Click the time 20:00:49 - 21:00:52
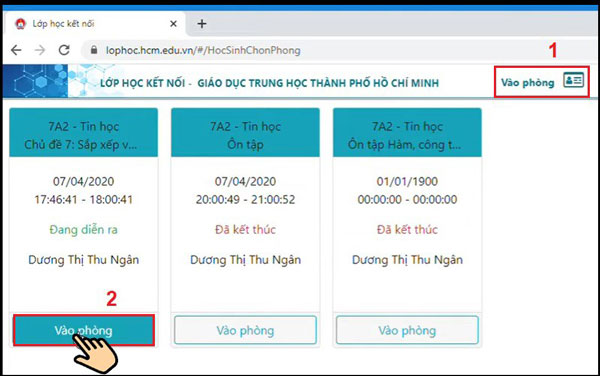 245,199
